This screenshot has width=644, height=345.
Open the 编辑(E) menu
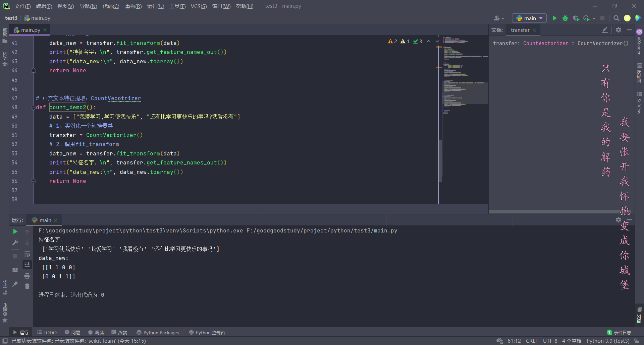pos(44,6)
